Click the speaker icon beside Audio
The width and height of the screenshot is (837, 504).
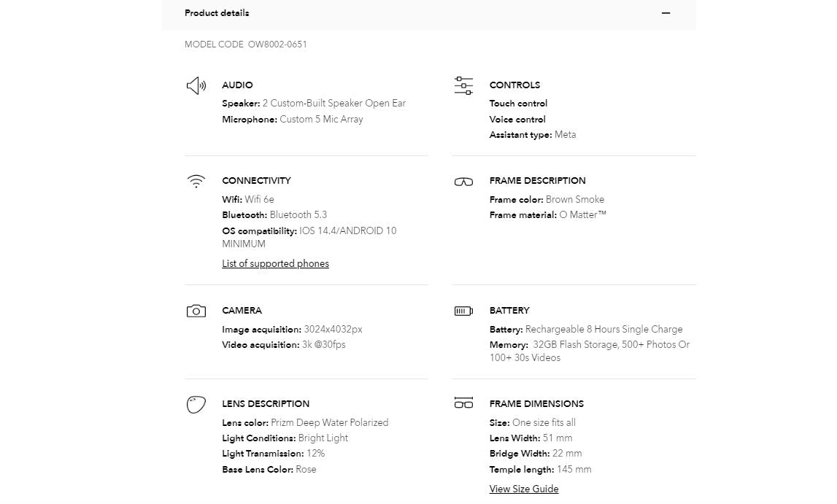coord(196,86)
